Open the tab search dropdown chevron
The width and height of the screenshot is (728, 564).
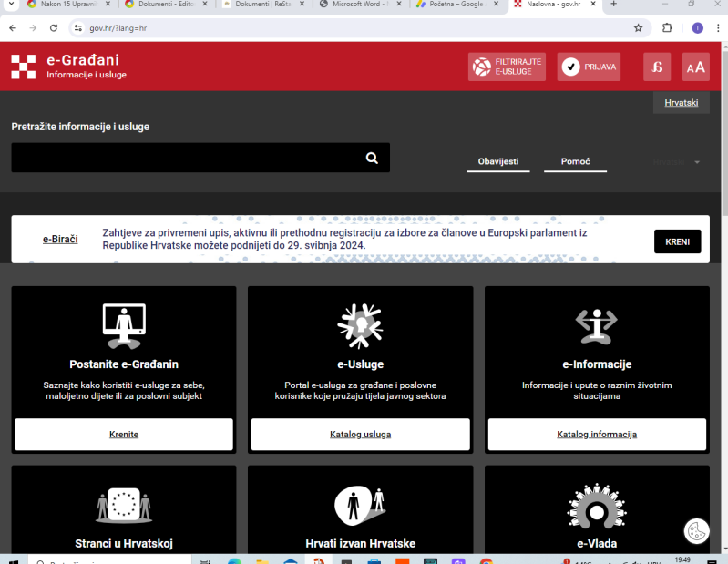pos(11,4)
